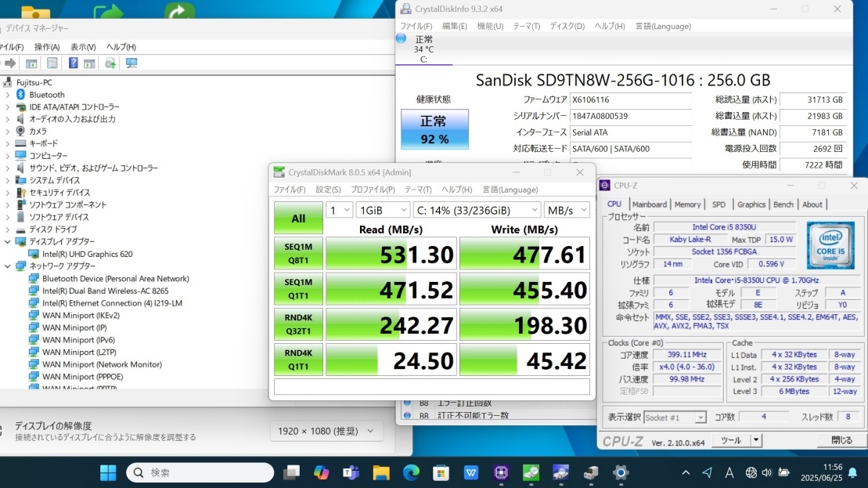Show hidden icons chevron in system tray
This screenshot has height=488, width=868.
(x=686, y=472)
